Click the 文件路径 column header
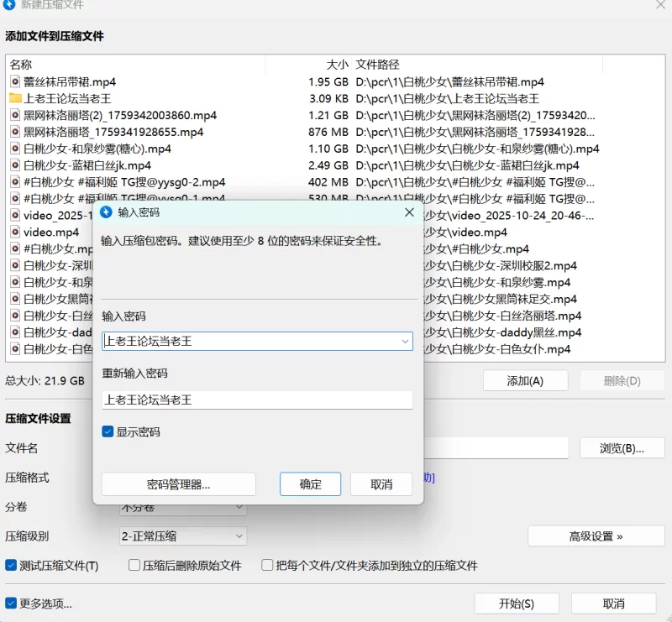 pos(377,65)
